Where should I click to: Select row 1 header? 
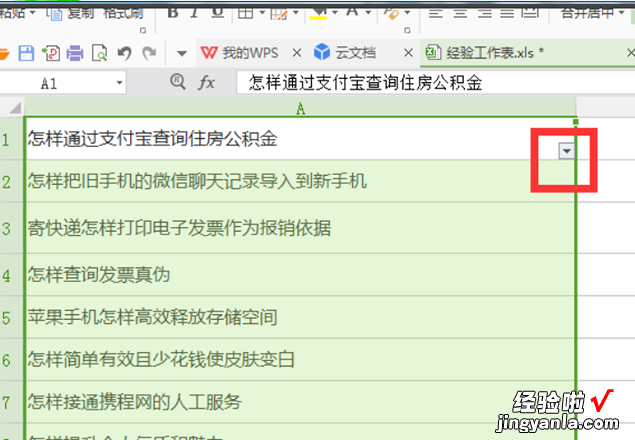click(11, 139)
